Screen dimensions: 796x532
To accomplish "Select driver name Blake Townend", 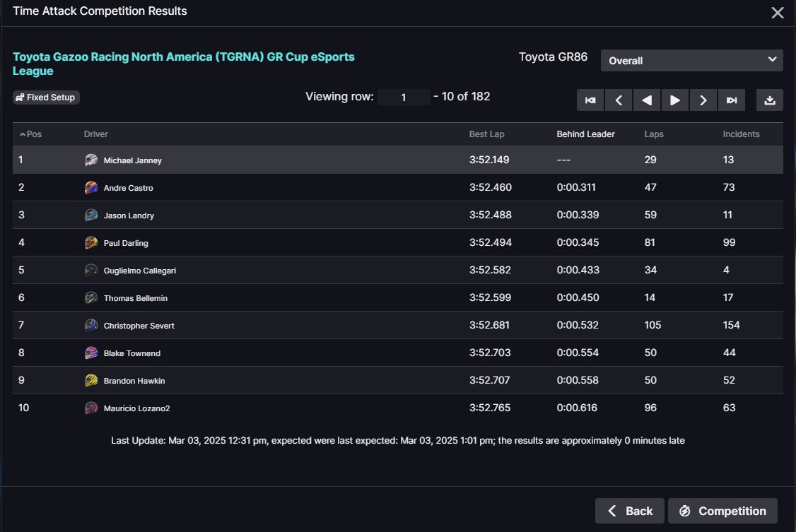I will point(132,353).
